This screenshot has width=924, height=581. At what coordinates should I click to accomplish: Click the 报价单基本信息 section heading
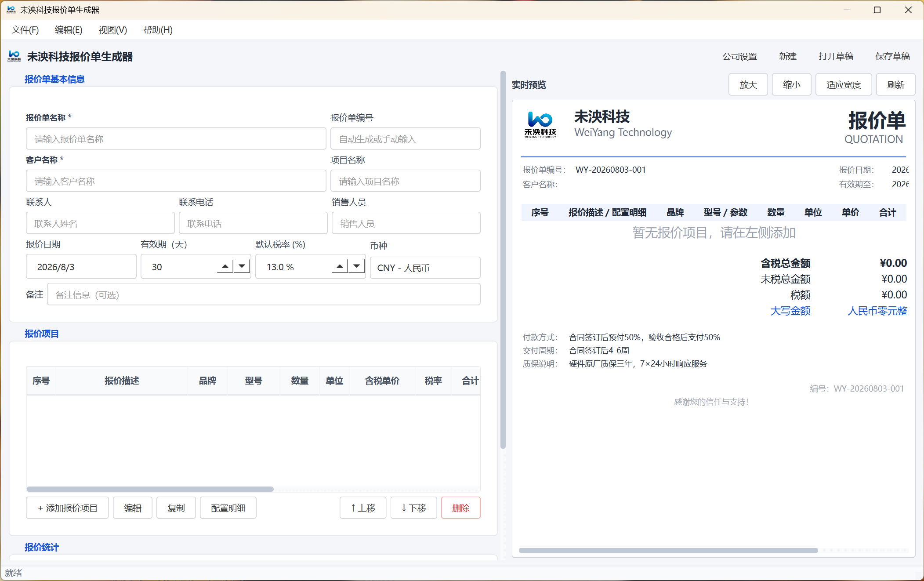coord(54,79)
